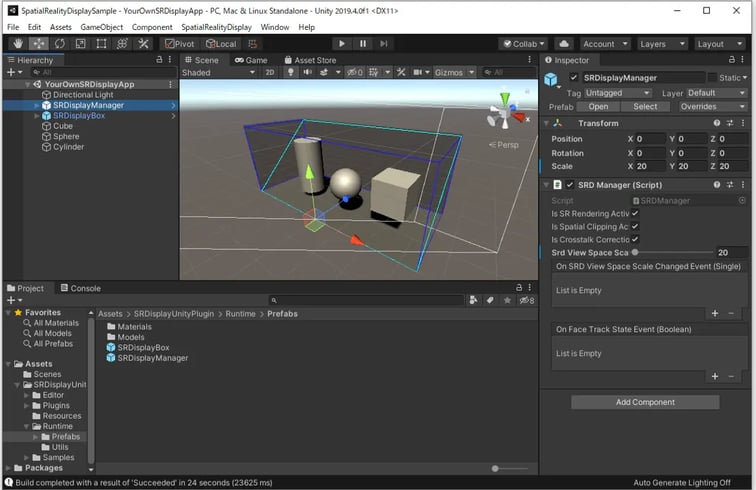Viewport: 756px width, 490px height.
Task: Open the GameObject menu
Action: click(99, 27)
